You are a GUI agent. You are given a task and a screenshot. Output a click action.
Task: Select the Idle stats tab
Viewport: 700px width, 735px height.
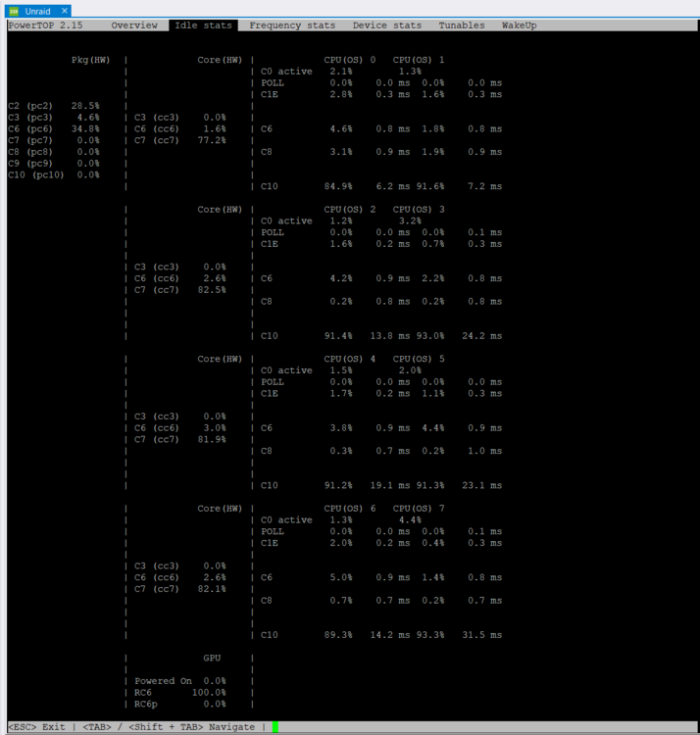tap(204, 25)
